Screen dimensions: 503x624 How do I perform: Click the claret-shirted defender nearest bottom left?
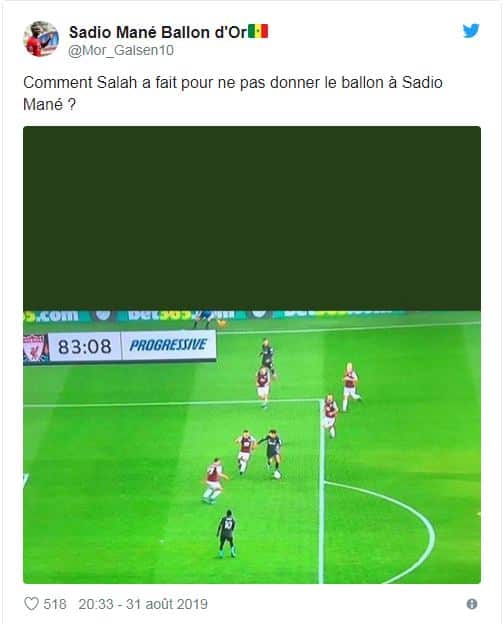(214, 481)
